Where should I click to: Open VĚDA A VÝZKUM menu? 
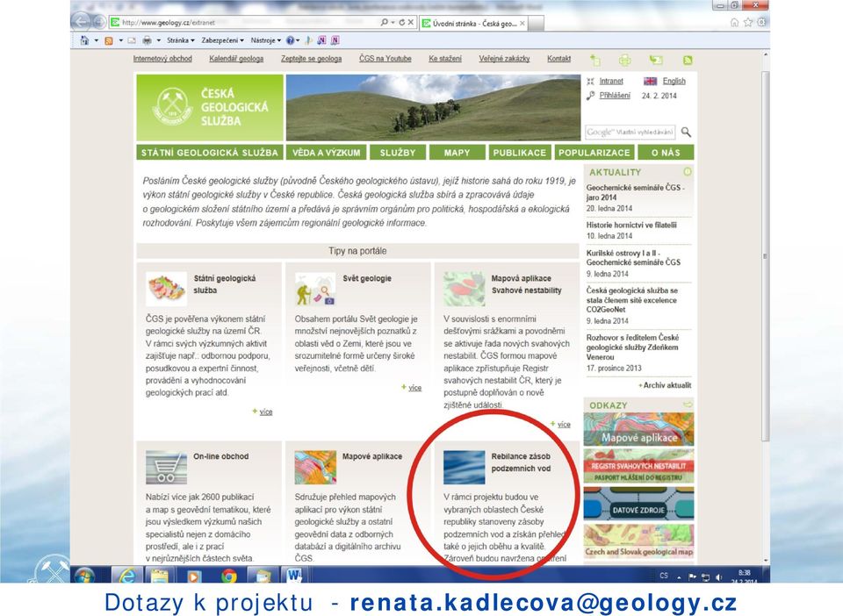(x=327, y=153)
